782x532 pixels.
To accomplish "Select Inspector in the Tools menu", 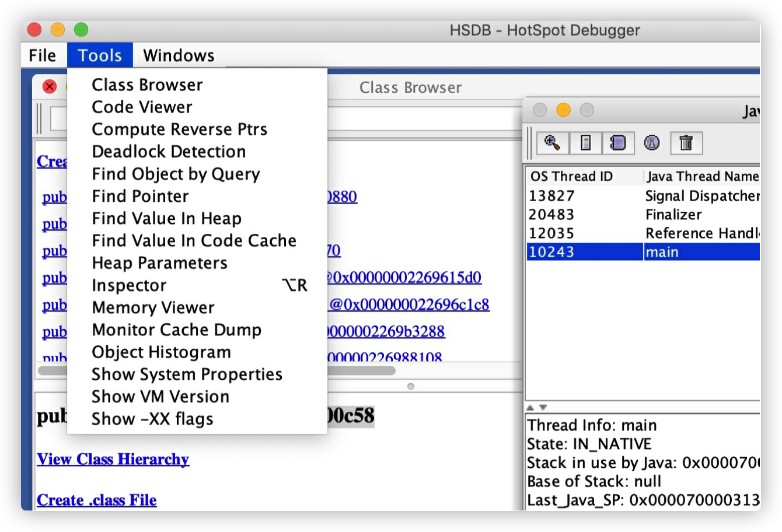I will (129, 285).
